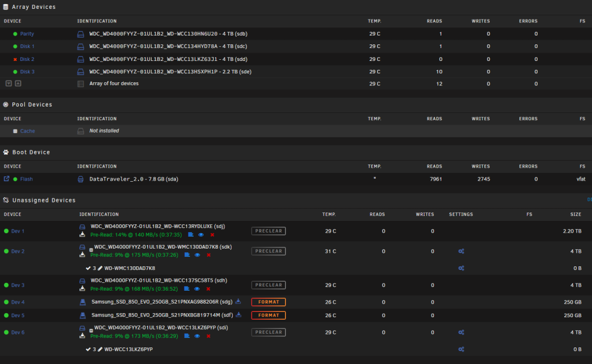This screenshot has width=592, height=364.
Task: Click the Boot Device paw icon
Action: pyautogui.click(x=6, y=152)
